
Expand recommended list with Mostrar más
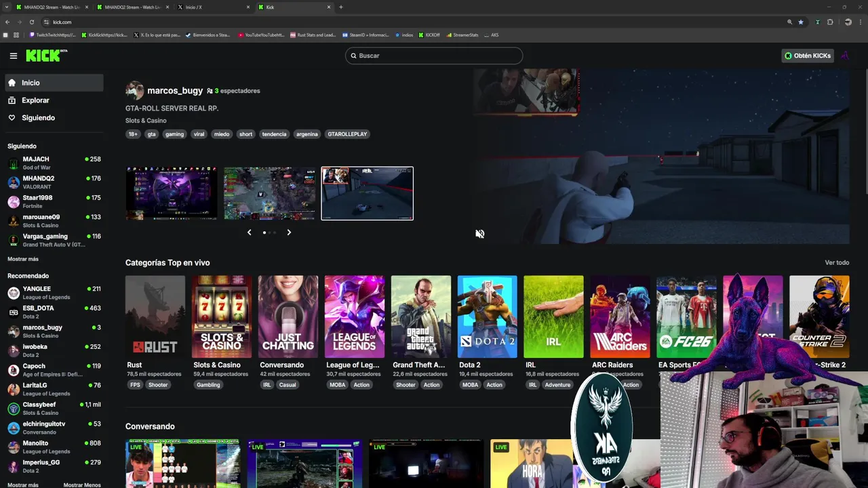(x=23, y=485)
